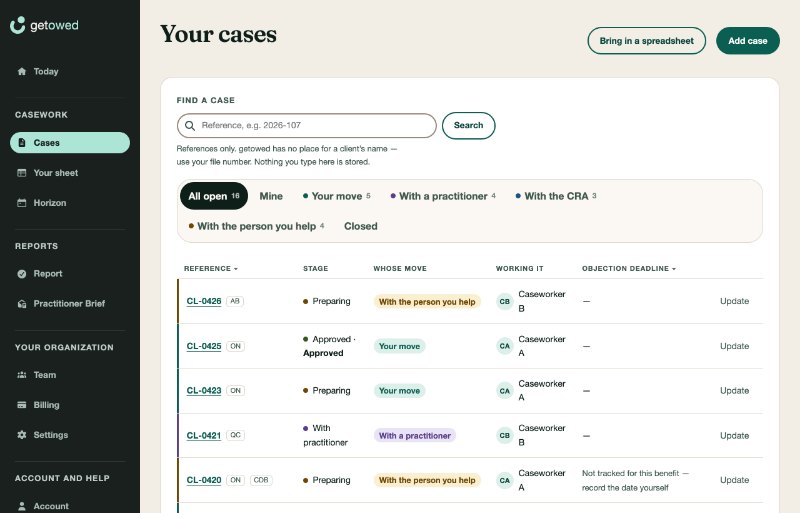This screenshot has height=513, width=800.
Task: Click the Your cases heading
Action: coord(218,34)
